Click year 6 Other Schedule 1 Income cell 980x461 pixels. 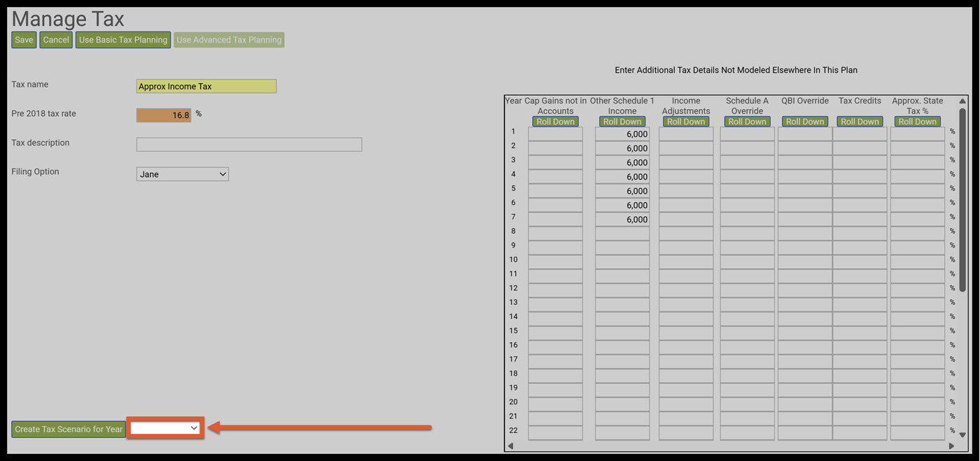pos(622,205)
